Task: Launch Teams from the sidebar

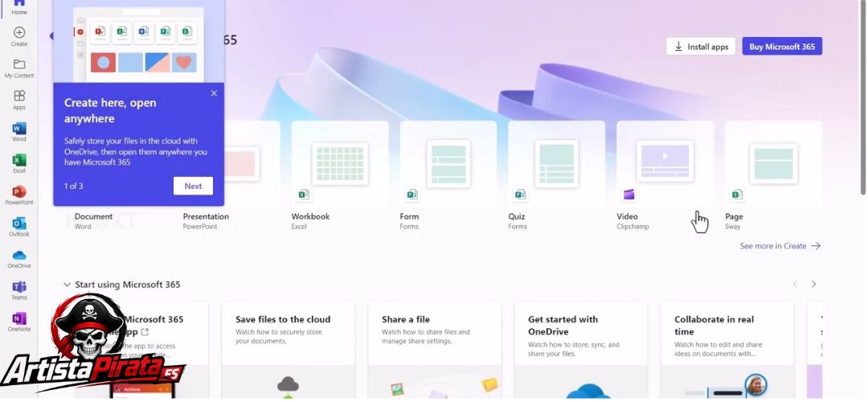Action: (18, 290)
